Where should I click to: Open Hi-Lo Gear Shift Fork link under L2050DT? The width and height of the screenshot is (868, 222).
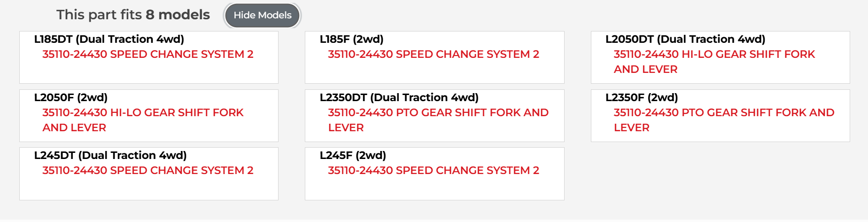(x=714, y=55)
